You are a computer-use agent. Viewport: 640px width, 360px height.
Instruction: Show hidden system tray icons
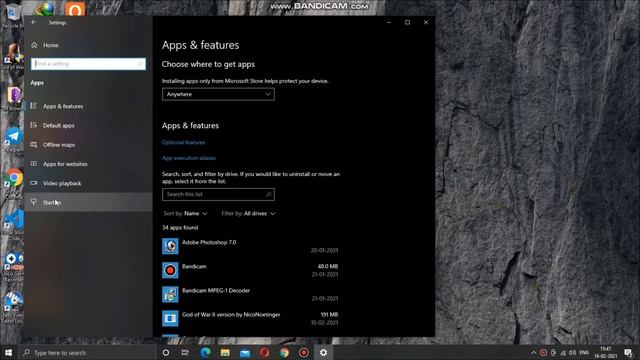[533, 353]
